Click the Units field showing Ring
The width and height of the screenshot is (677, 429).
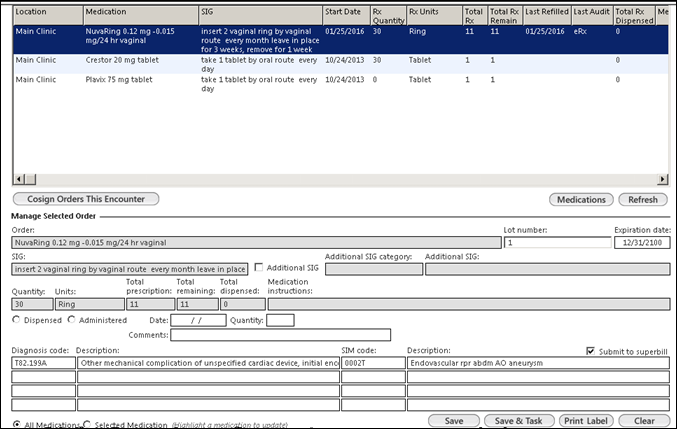click(x=90, y=304)
